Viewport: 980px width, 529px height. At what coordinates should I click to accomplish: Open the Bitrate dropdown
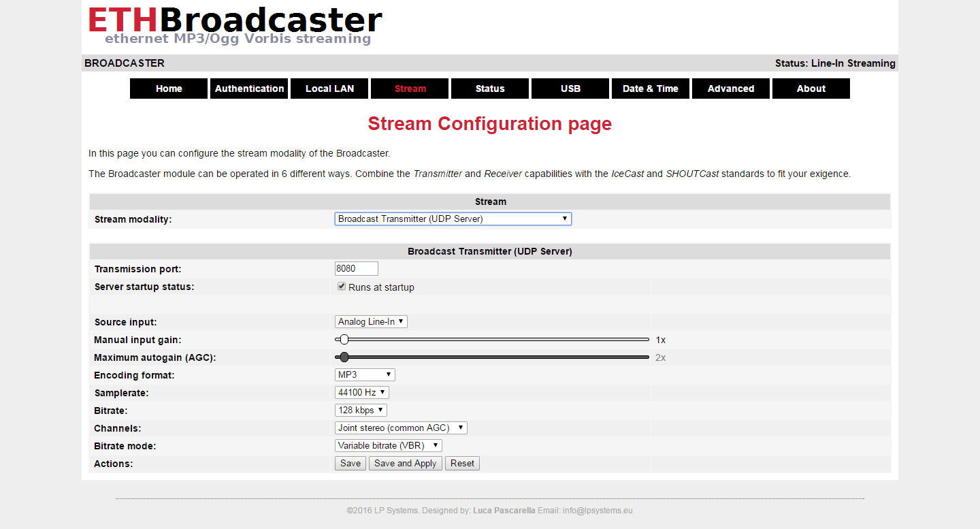point(361,410)
